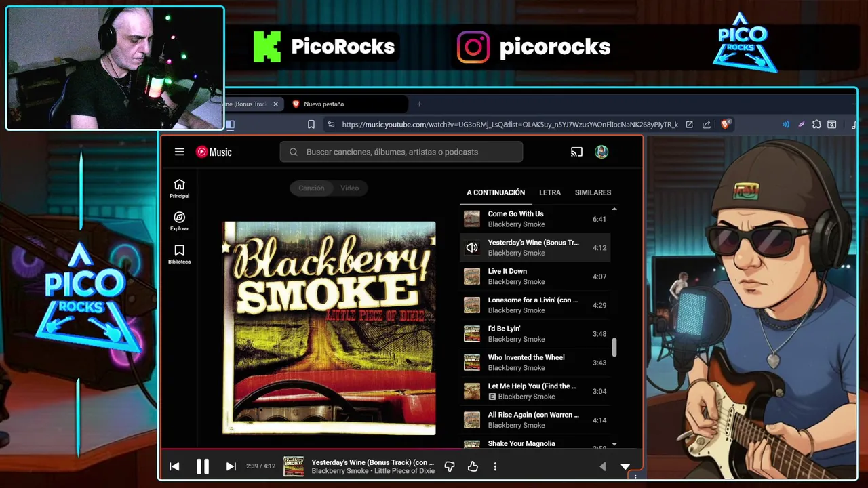Viewport: 868px width, 488px height.
Task: Skip to previous track
Action: (174, 466)
